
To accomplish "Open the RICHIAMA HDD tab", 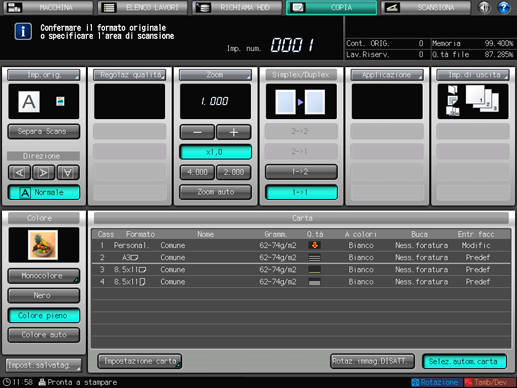I will tap(237, 7).
